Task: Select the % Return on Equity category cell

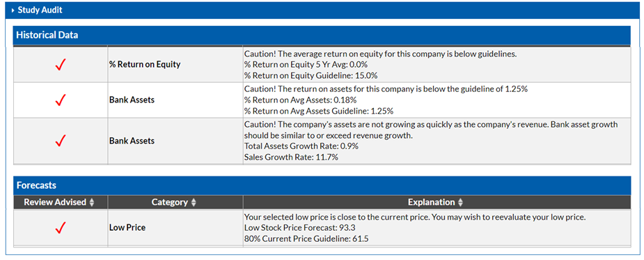Action: [175, 65]
